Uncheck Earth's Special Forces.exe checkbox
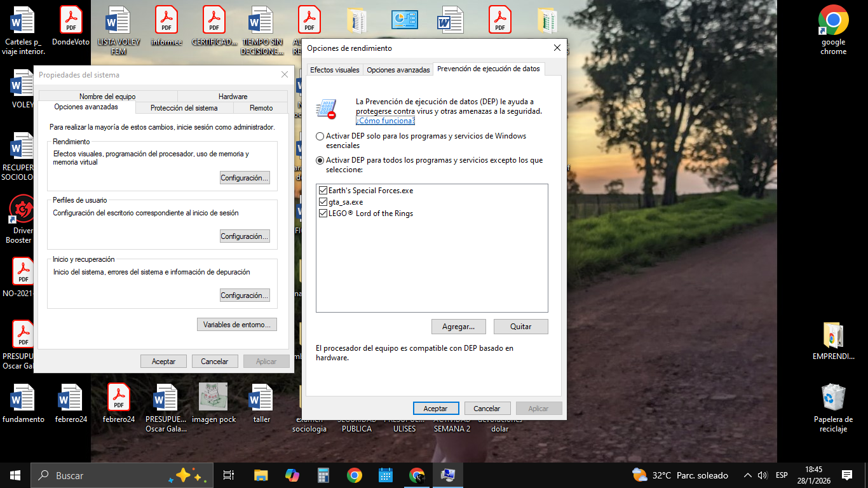This screenshot has height=488, width=868. click(323, 191)
